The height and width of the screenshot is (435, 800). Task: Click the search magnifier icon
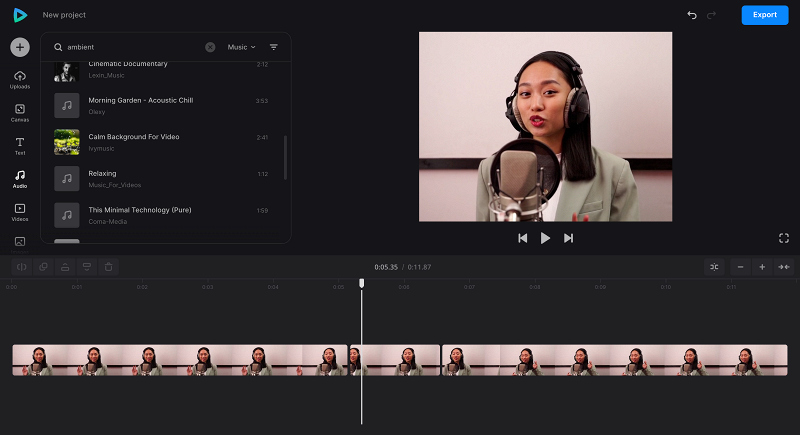(58, 47)
